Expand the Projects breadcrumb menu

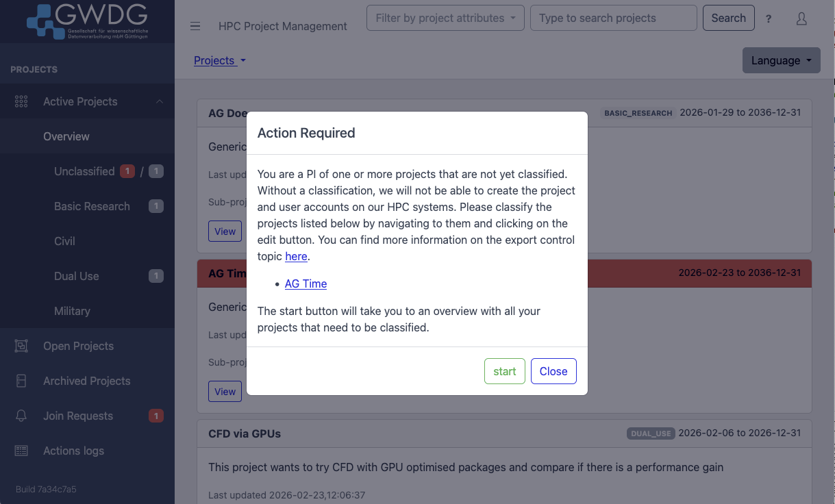[x=219, y=60]
